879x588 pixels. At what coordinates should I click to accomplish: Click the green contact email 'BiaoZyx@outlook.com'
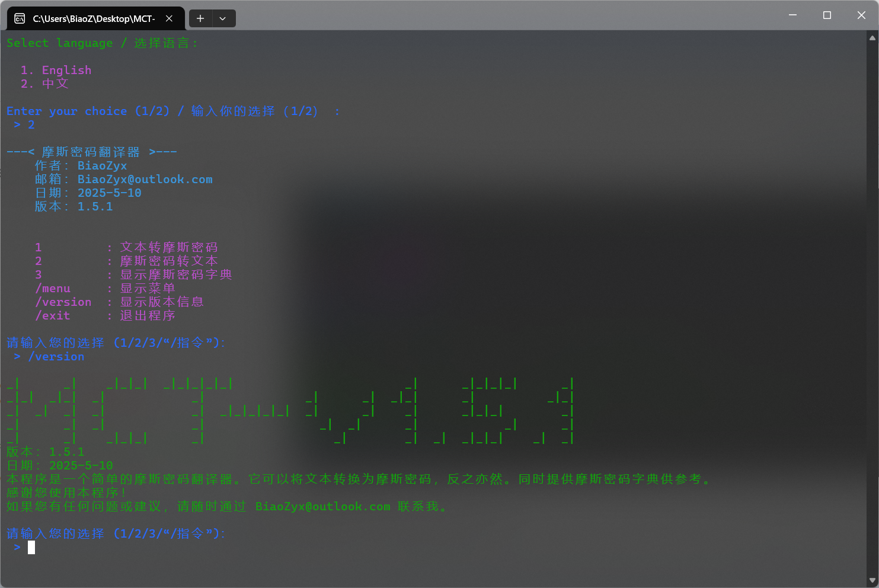pos(323,506)
